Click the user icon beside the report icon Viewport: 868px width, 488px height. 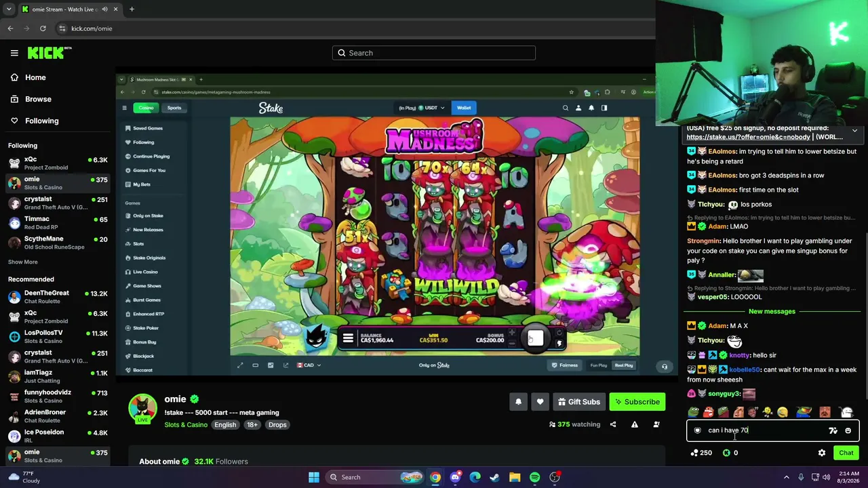[656, 424]
